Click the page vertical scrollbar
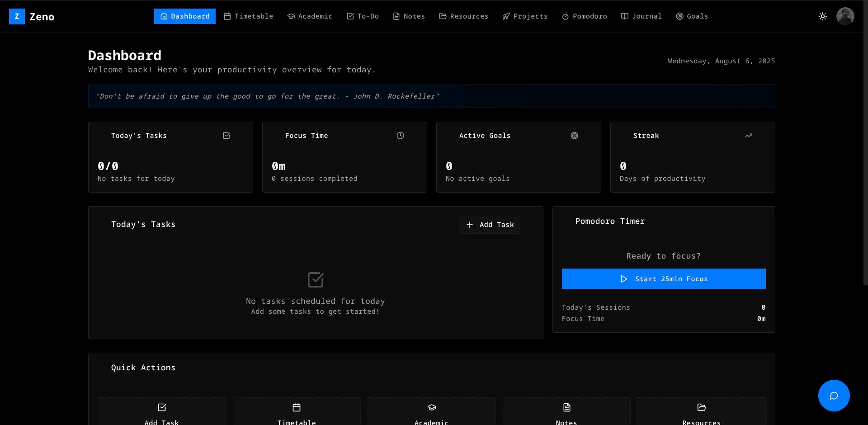The image size is (868, 425). 865,158
